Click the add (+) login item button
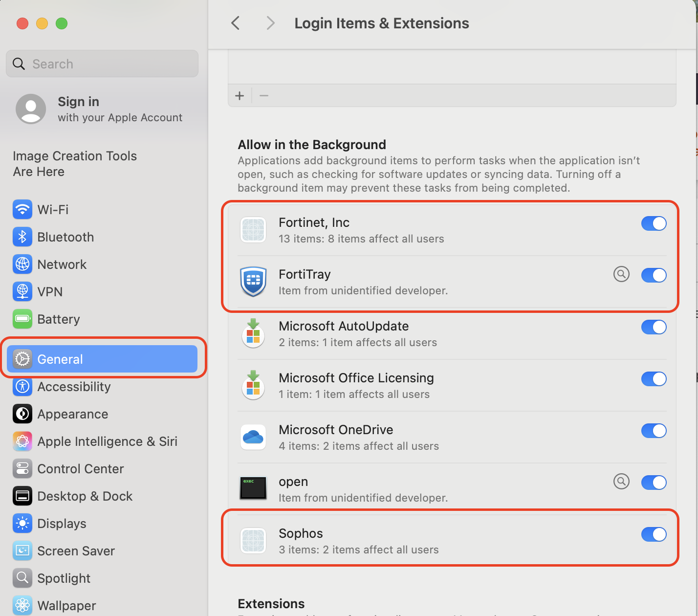This screenshot has height=616, width=698. 240,96
